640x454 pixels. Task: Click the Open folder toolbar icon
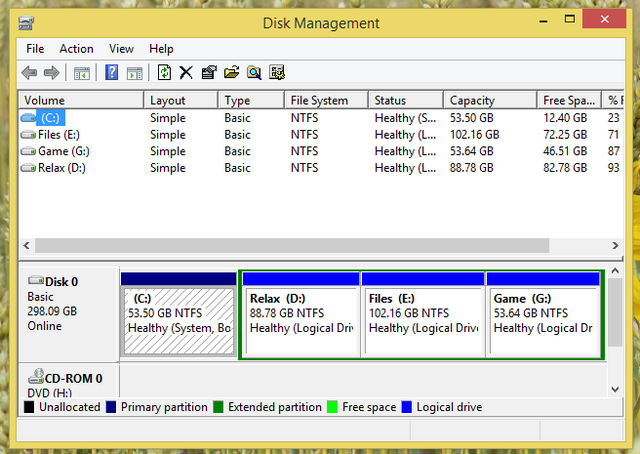231,73
